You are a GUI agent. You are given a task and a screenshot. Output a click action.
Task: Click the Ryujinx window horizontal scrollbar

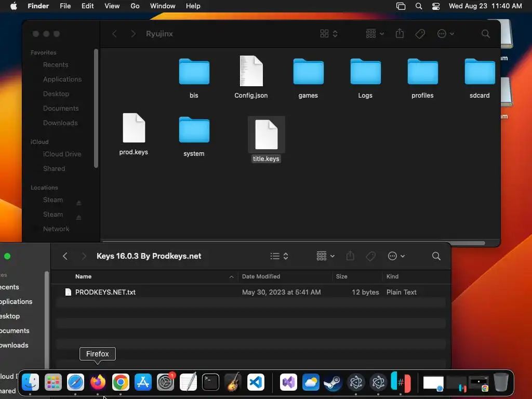click(x=294, y=243)
